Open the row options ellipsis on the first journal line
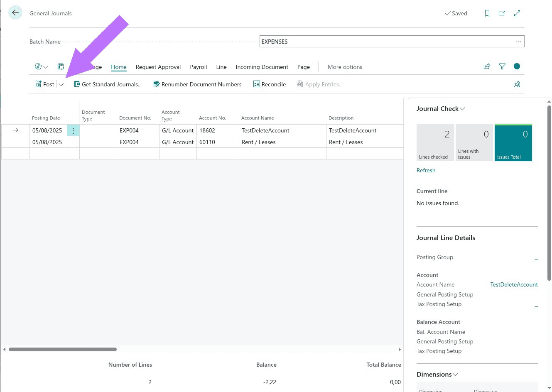552x392 pixels. [x=73, y=130]
